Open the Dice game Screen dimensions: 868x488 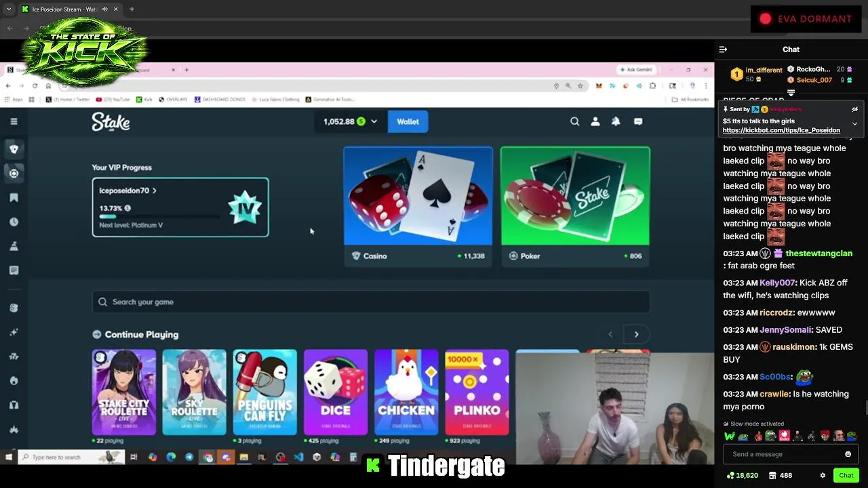tap(336, 392)
